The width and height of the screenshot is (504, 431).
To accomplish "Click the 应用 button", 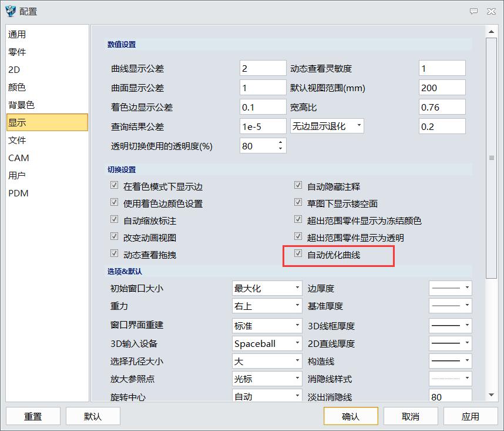I will (471, 416).
